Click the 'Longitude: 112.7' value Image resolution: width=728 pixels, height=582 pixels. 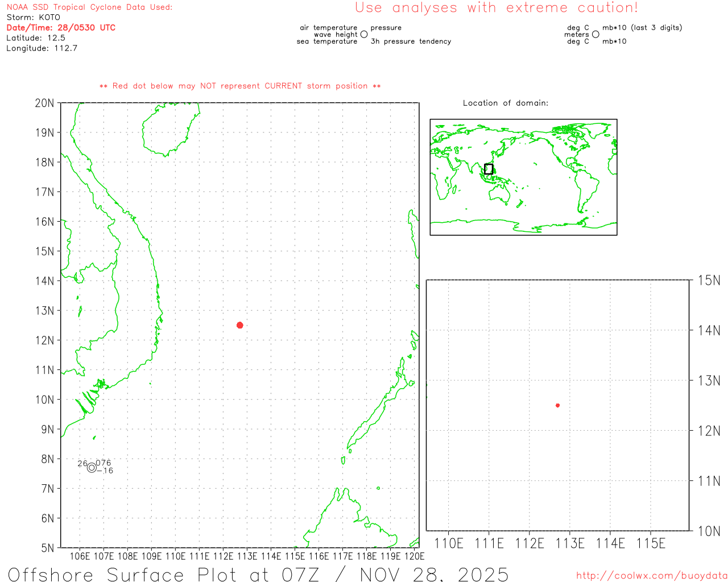[x=42, y=48]
